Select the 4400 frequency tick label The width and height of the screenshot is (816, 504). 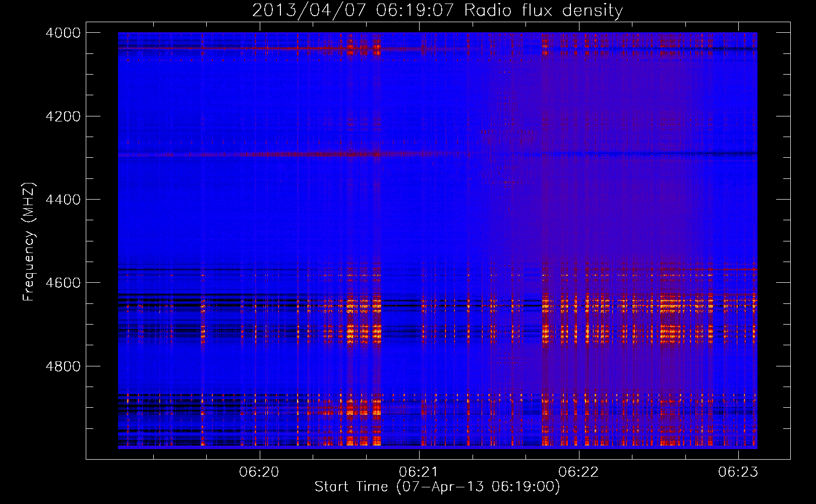pyautogui.click(x=63, y=200)
